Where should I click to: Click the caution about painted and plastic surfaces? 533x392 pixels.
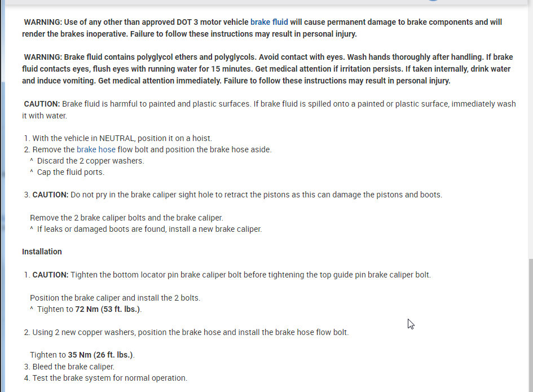268,109
